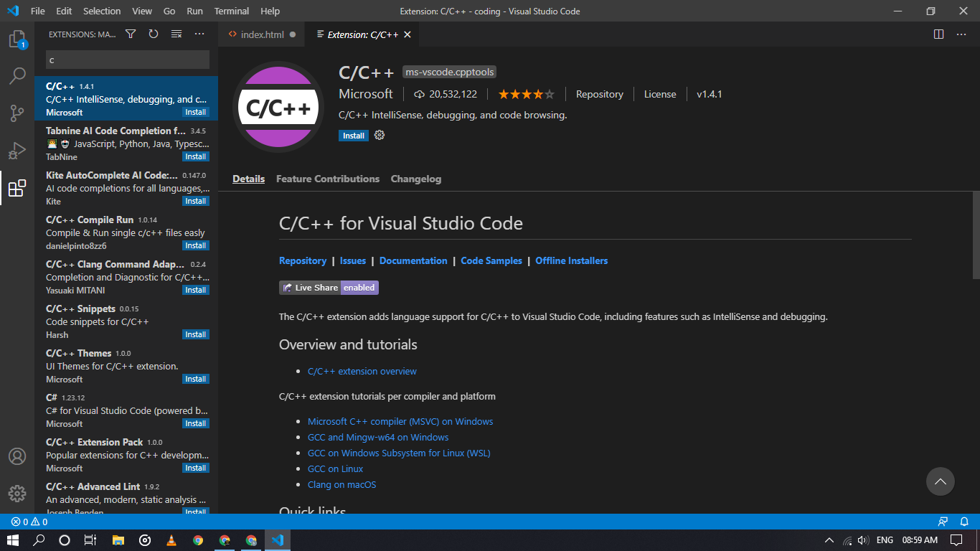This screenshot has height=551, width=980.
Task: Select the Details tab
Action: pos(249,179)
